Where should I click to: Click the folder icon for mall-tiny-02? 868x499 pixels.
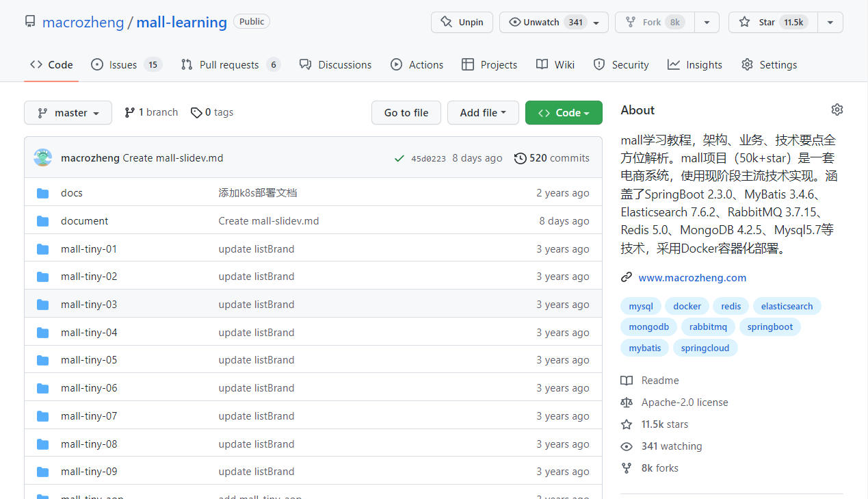43,277
